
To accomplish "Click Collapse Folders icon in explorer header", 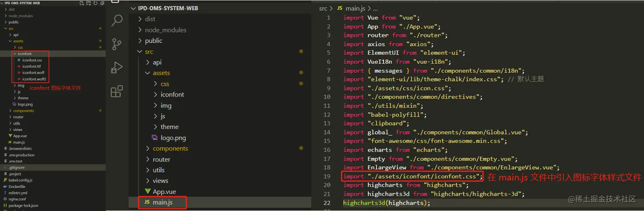I will point(102,3).
